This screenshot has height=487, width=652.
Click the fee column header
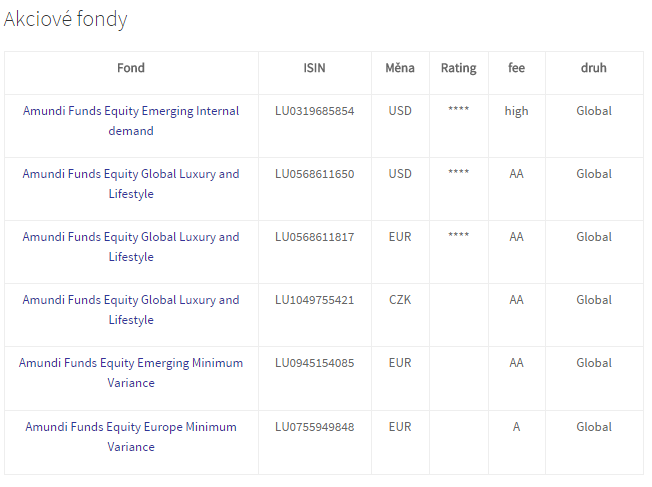tap(516, 68)
